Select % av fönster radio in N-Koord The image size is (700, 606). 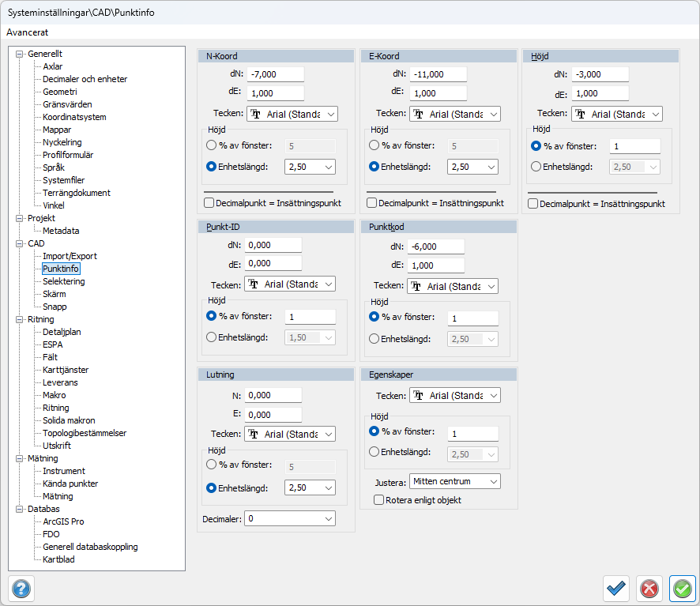pyautogui.click(x=211, y=145)
